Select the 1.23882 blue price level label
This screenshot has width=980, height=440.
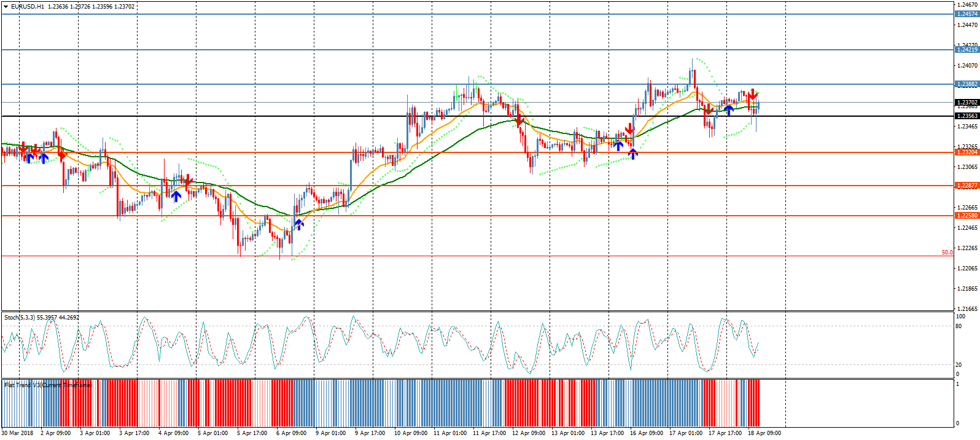[966, 84]
